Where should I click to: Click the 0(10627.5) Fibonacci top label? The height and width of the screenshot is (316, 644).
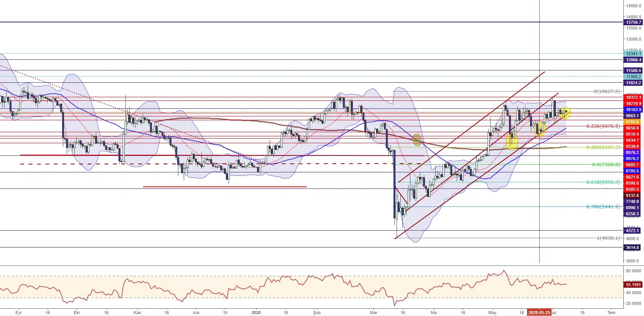point(606,92)
